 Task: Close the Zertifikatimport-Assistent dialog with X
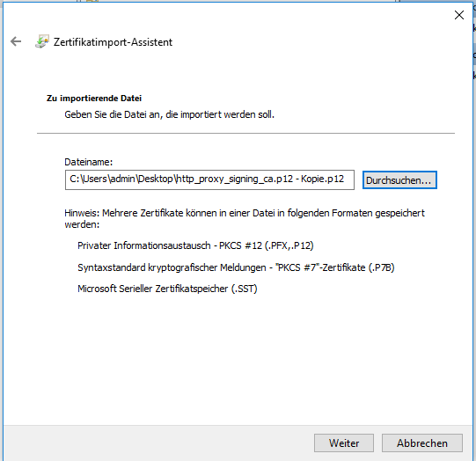click(459, 15)
